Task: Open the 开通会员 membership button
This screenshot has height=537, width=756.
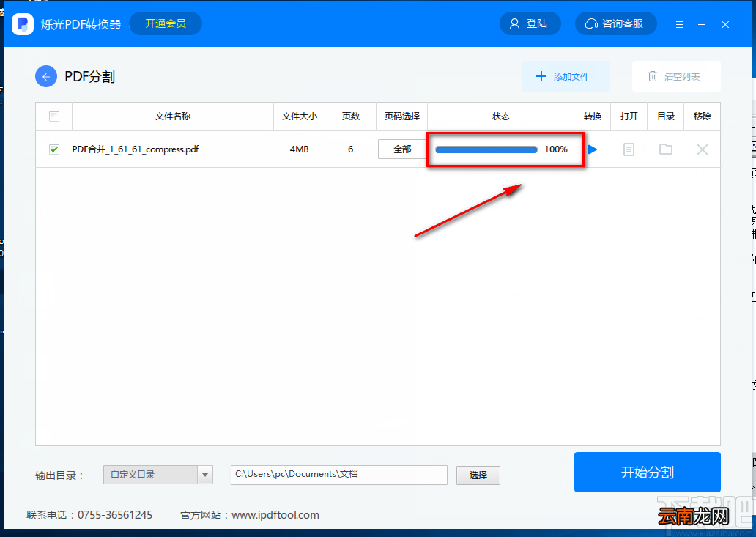Action: [x=166, y=23]
